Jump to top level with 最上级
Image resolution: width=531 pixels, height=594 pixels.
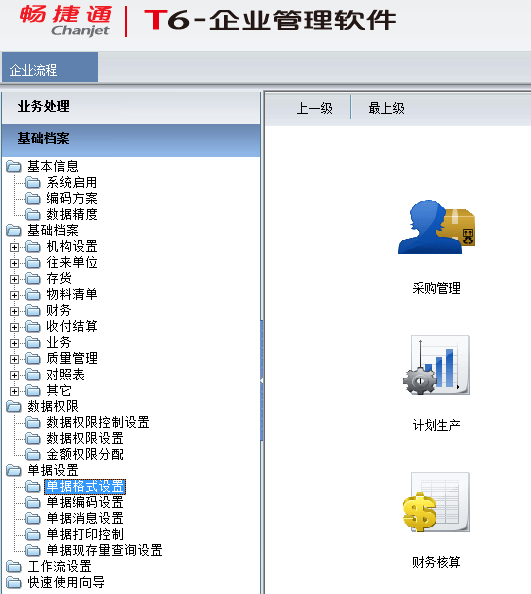click(x=386, y=109)
